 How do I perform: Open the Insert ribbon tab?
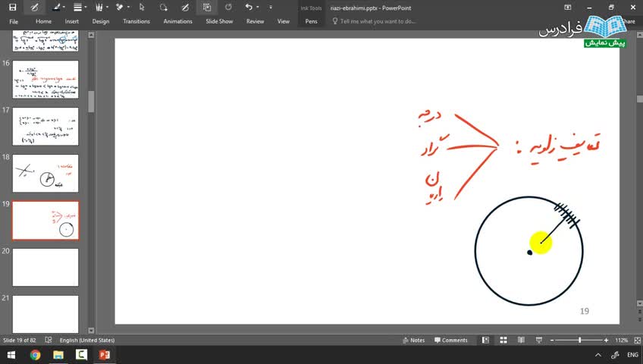(71, 21)
